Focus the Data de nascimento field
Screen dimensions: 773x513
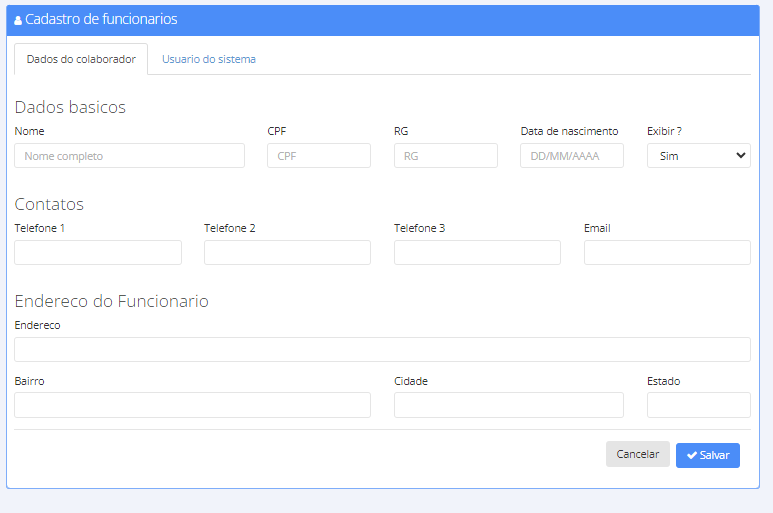click(x=572, y=156)
